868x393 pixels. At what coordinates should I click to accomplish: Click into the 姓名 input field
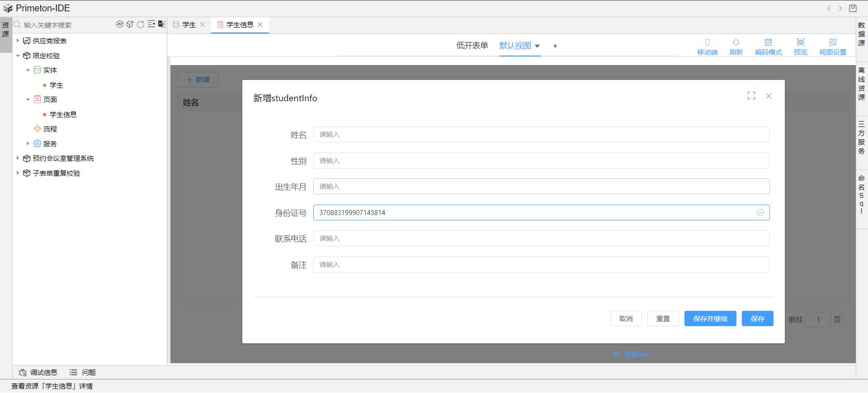click(x=541, y=135)
